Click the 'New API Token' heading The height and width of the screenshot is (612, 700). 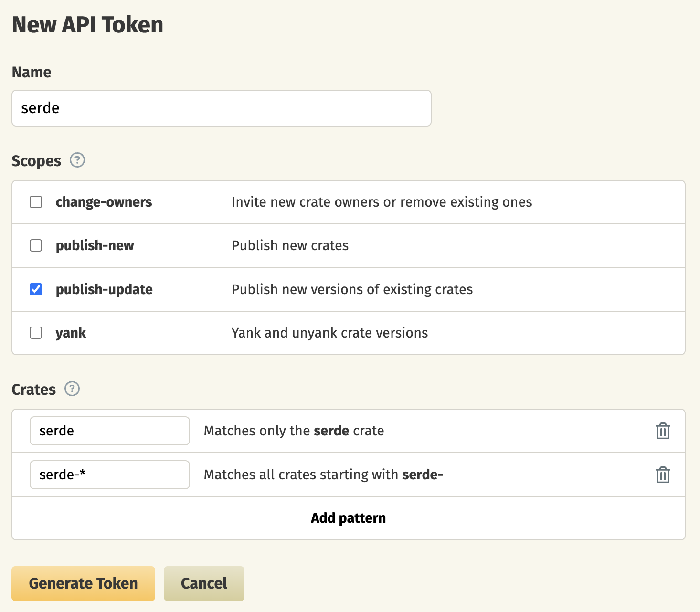tap(87, 24)
